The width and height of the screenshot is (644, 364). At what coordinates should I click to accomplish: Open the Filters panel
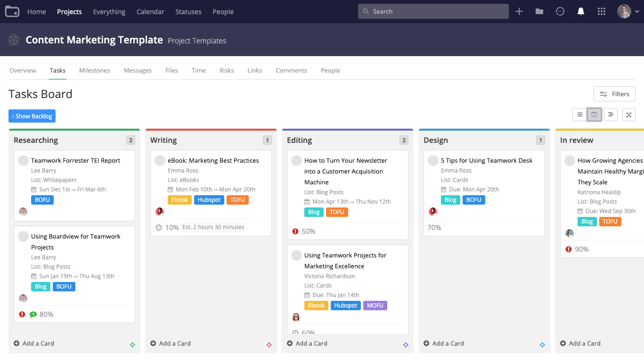(x=614, y=93)
